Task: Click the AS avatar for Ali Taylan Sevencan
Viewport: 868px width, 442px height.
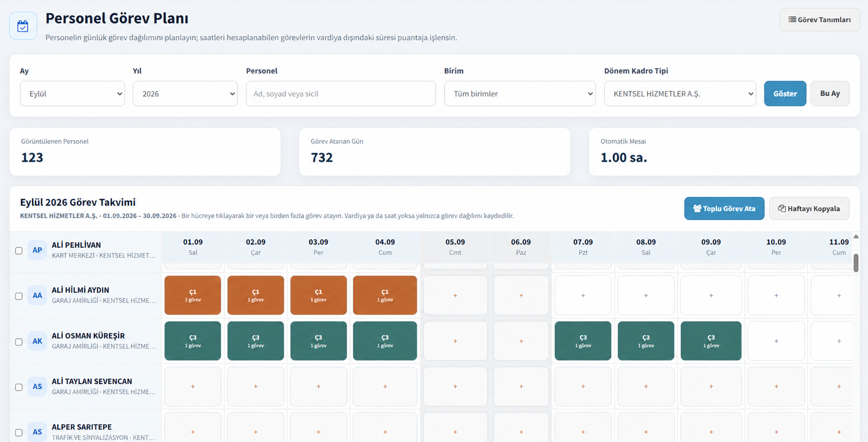Action: 37,386
